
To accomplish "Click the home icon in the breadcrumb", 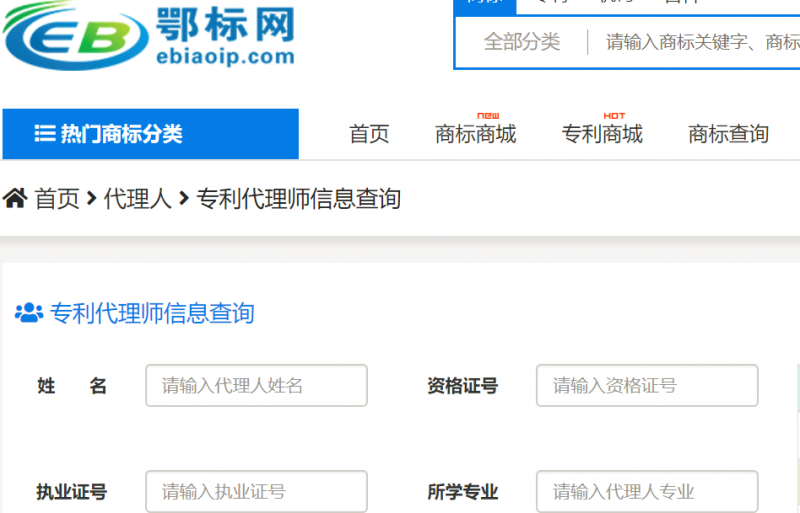I will 15,199.
